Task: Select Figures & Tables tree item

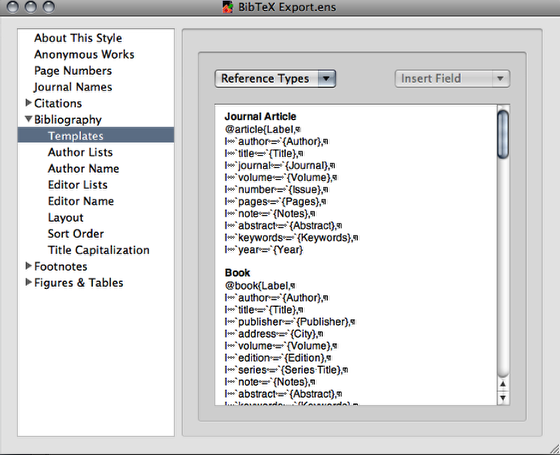Action: tap(79, 282)
